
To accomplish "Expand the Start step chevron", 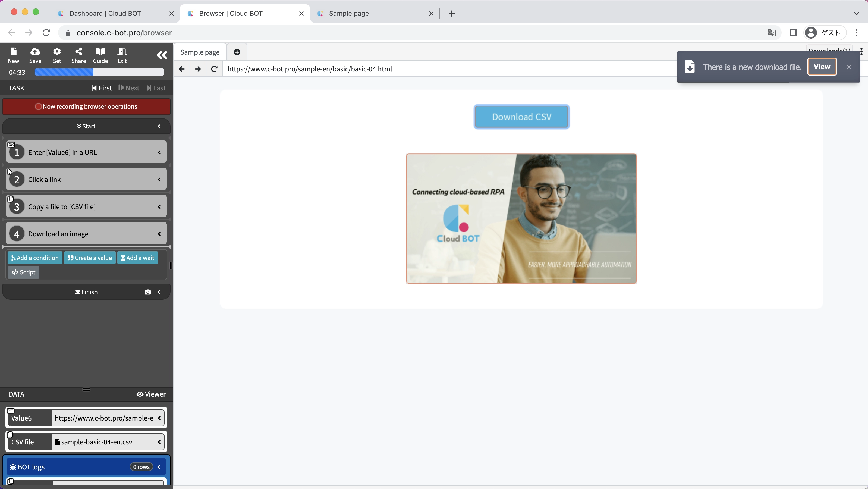I will [159, 126].
